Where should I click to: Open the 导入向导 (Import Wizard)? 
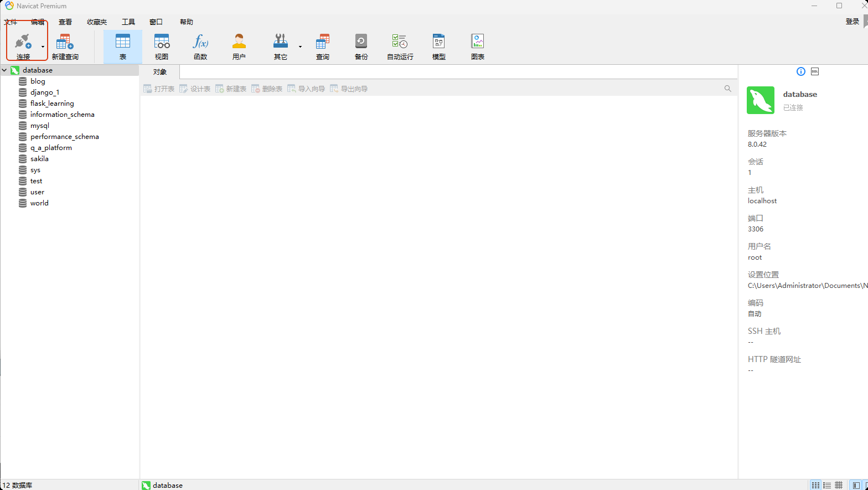[306, 89]
